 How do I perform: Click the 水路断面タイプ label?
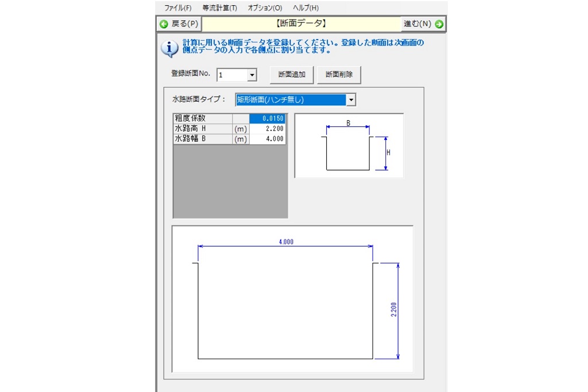point(199,99)
